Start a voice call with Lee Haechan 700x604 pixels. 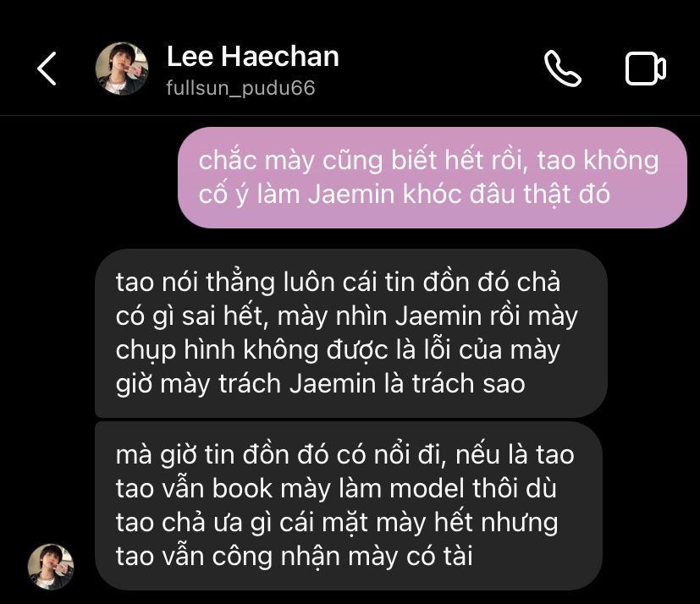coord(563,69)
